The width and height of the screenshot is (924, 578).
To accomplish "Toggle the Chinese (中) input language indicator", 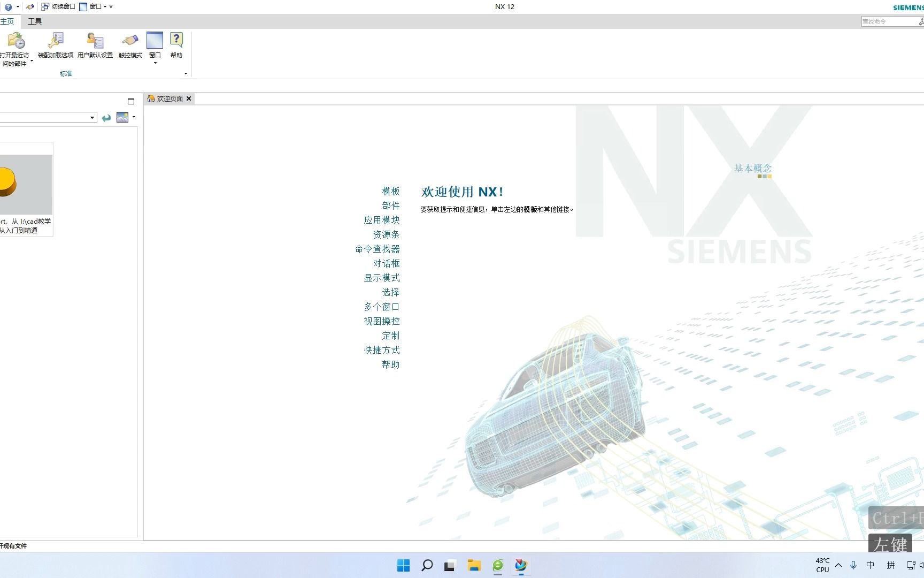I will [x=871, y=565].
